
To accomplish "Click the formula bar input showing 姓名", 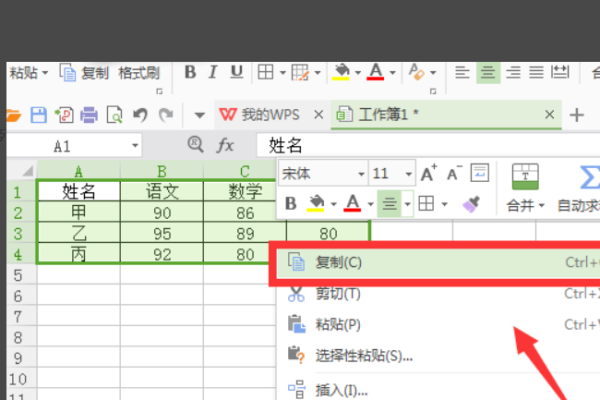I will (x=428, y=145).
